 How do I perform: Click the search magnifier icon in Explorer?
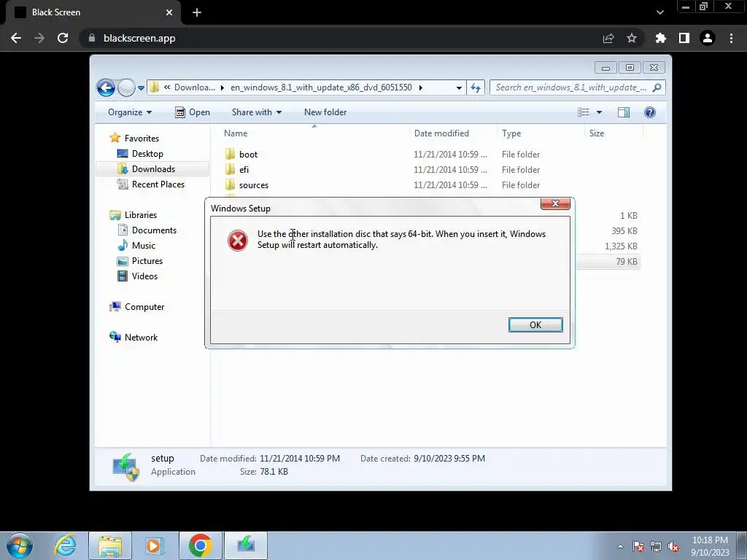657,87
